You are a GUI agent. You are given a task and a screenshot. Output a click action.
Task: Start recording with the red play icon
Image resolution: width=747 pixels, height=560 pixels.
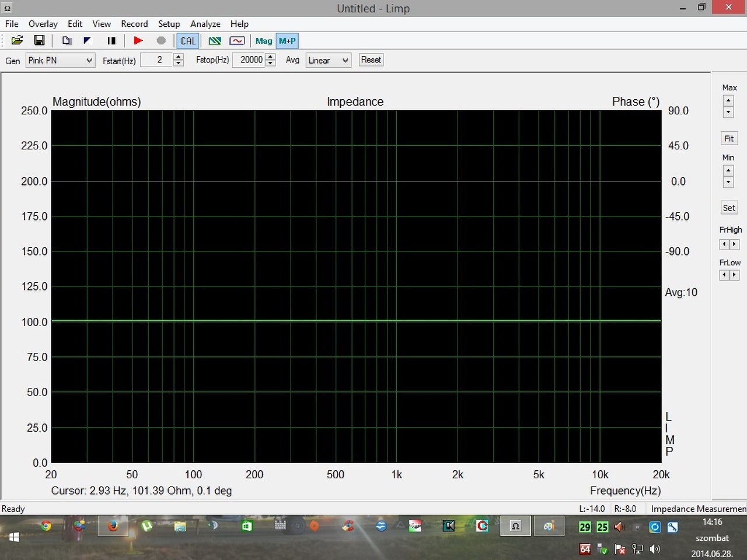tap(138, 40)
